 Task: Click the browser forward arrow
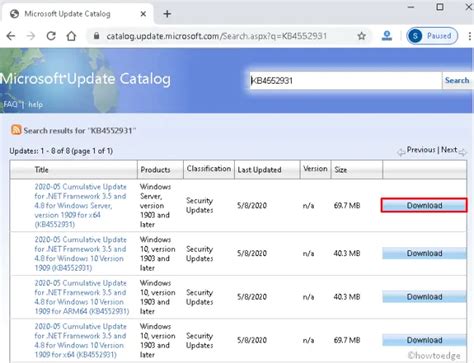point(31,36)
